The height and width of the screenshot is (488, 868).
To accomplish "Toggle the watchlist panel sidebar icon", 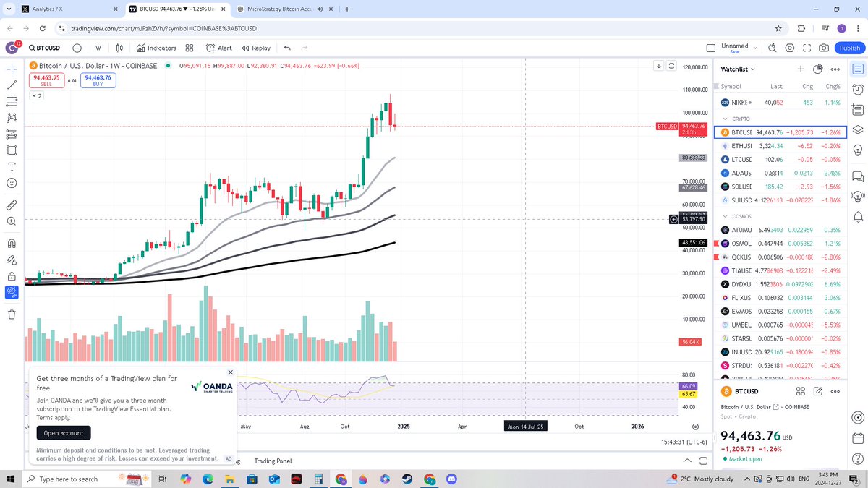I will pos(858,69).
